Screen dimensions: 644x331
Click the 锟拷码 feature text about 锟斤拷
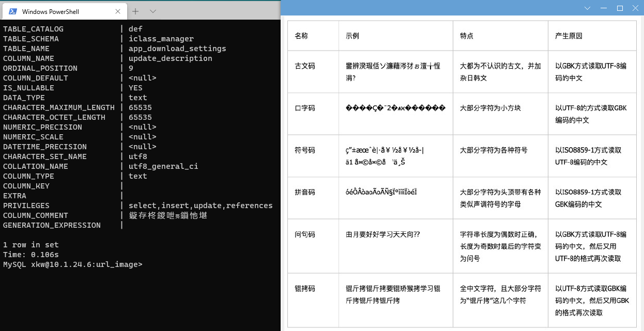(500, 294)
